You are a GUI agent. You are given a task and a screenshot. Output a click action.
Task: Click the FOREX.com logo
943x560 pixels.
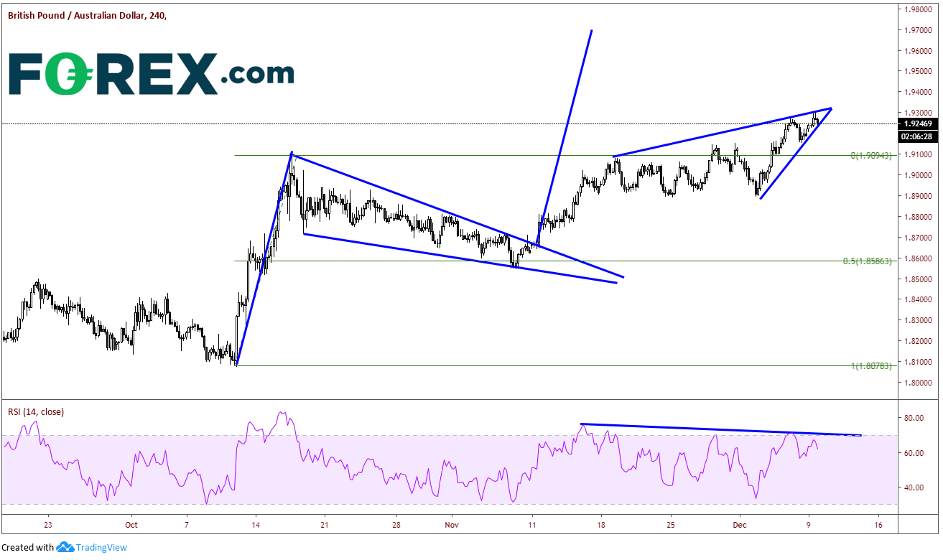[152, 74]
